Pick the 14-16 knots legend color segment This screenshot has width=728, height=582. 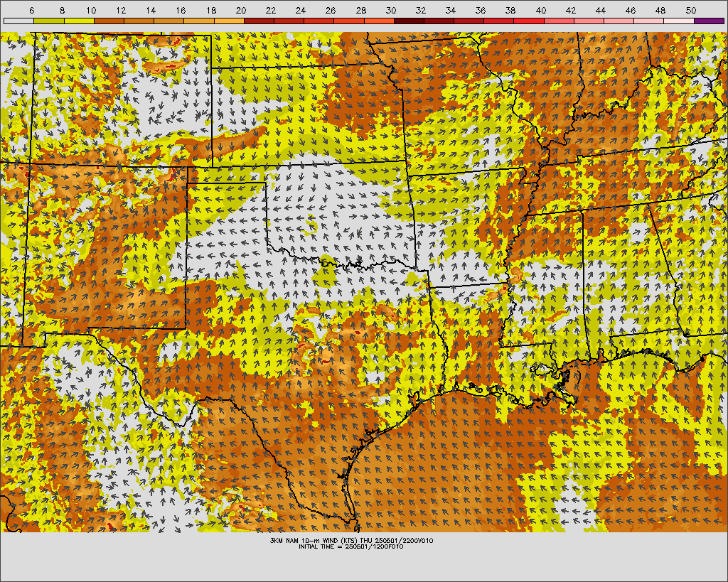click(169, 21)
